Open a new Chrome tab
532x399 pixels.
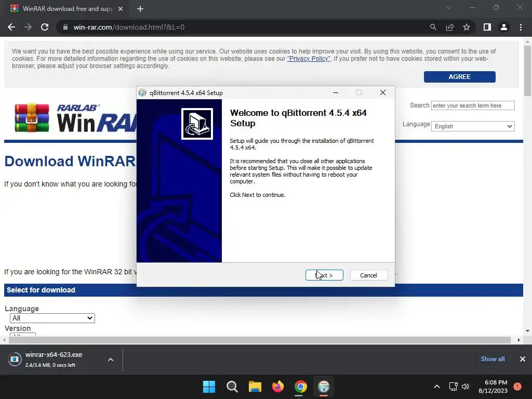(x=140, y=9)
